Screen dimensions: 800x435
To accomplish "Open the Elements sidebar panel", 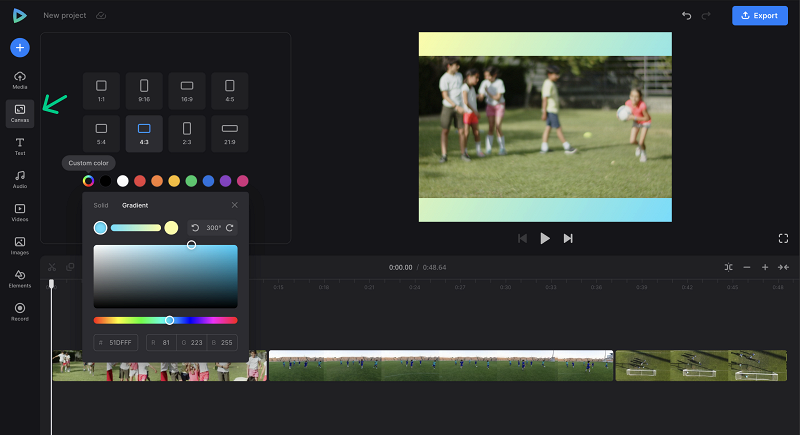I will click(x=20, y=279).
